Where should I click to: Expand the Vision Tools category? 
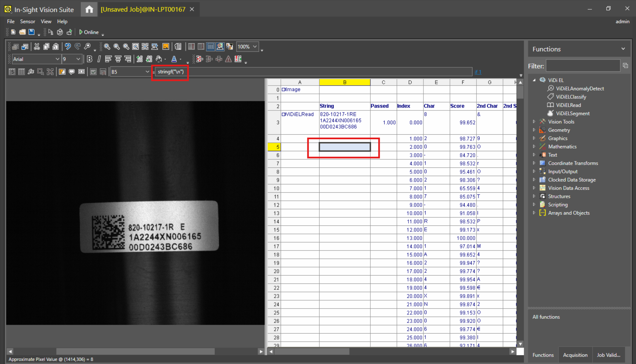(534, 122)
